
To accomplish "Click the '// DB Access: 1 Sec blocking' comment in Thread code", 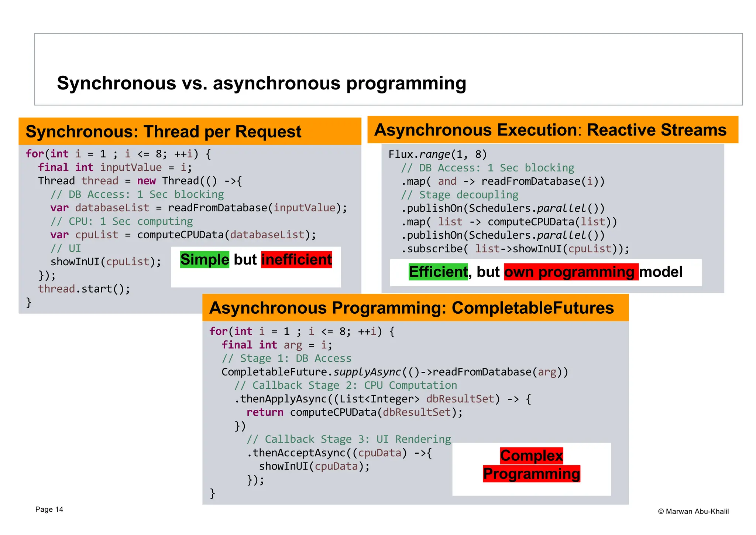I will pyautogui.click(x=137, y=195).
